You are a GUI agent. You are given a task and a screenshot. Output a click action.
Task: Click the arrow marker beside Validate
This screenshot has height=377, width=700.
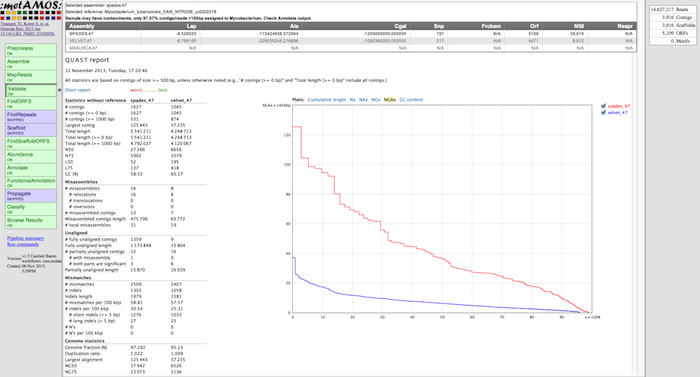point(60,90)
